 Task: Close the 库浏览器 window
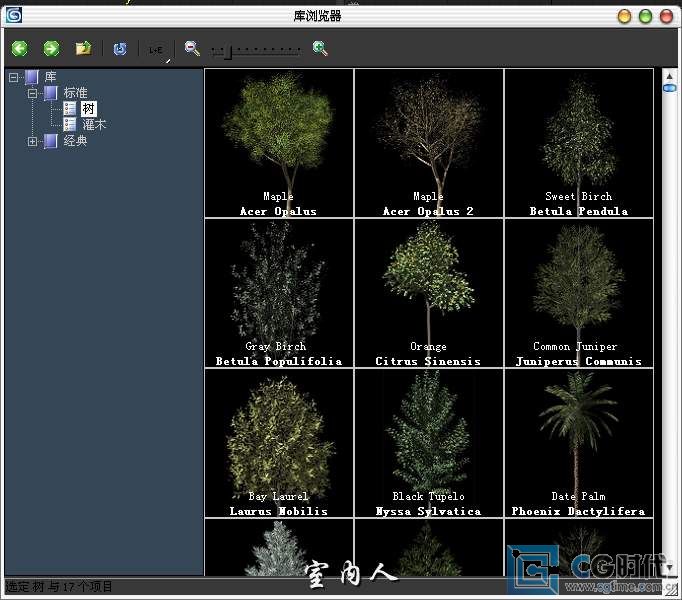[x=666, y=17]
